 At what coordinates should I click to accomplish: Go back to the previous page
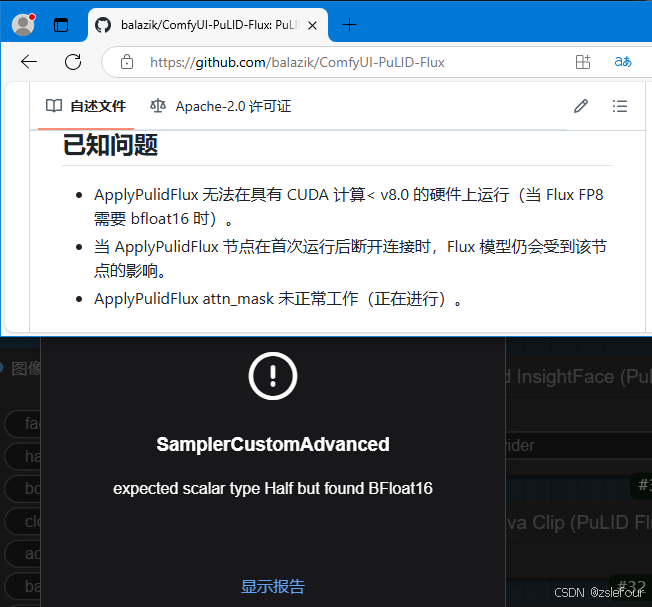(x=29, y=62)
